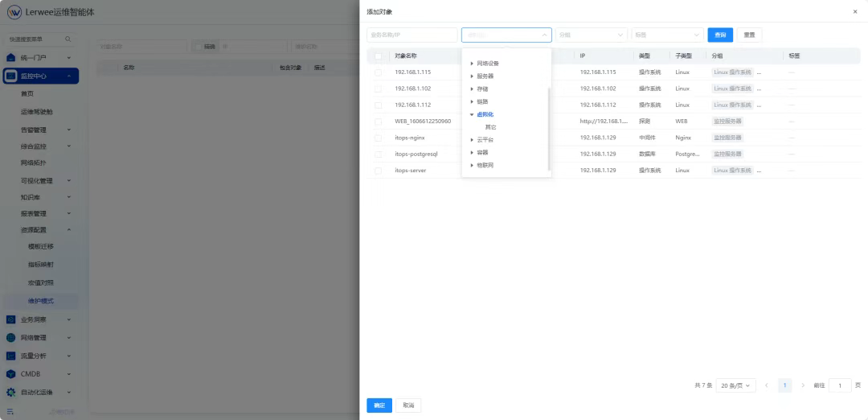Collapse the 虚拟化 tree node
Image resolution: width=868 pixels, height=420 pixels.
(472, 115)
